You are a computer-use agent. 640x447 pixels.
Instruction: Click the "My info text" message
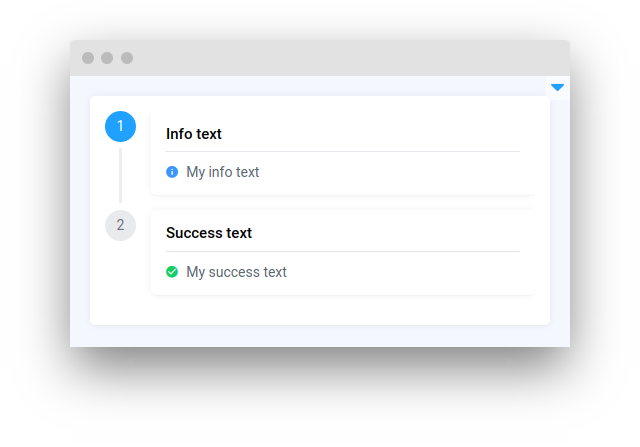click(222, 172)
